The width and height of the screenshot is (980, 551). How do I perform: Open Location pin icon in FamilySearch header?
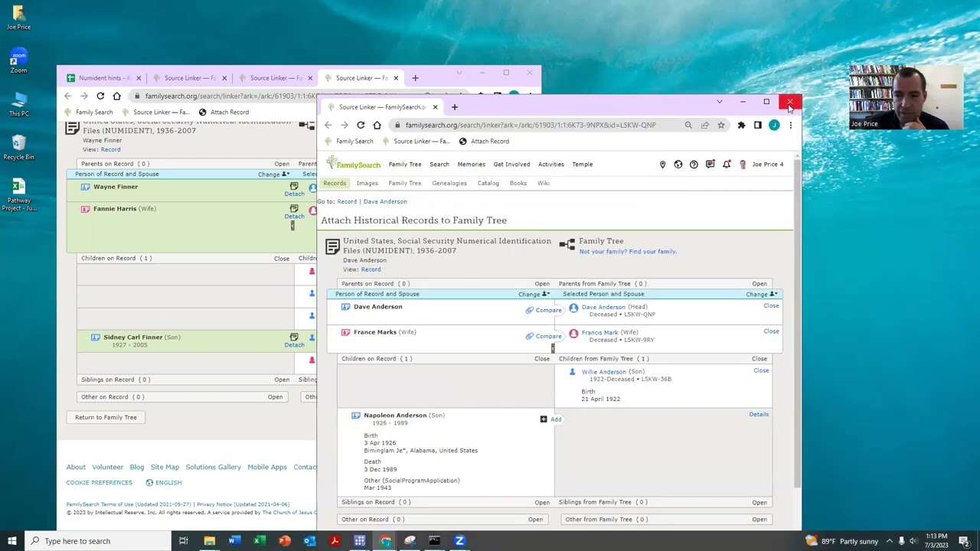coord(662,165)
